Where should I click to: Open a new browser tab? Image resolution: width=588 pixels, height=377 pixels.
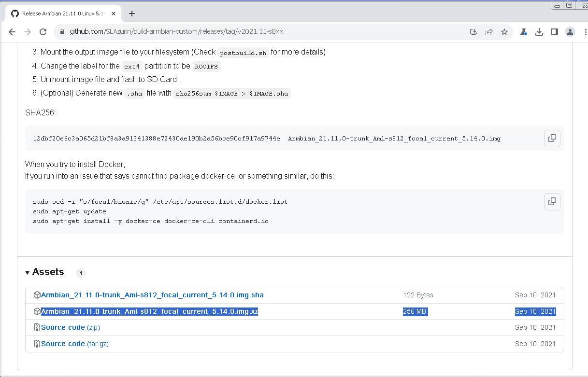pos(131,14)
